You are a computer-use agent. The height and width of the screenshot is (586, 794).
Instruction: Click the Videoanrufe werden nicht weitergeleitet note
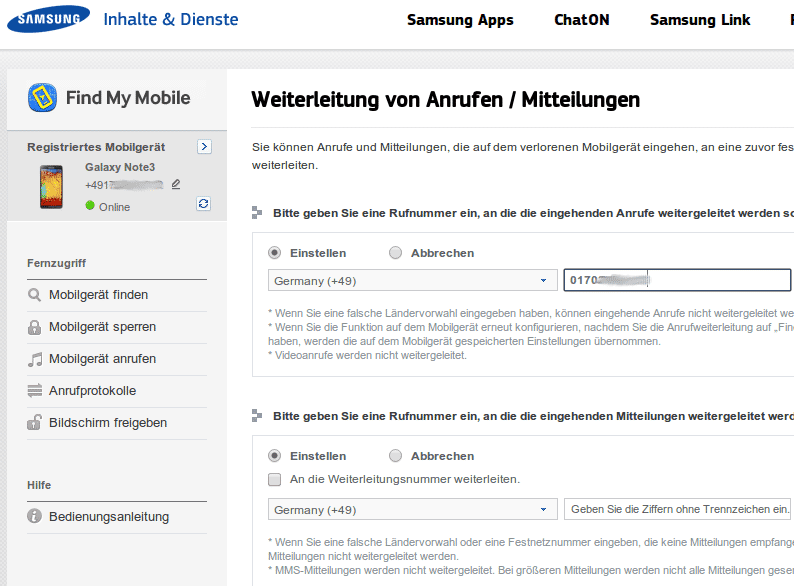coord(367,356)
